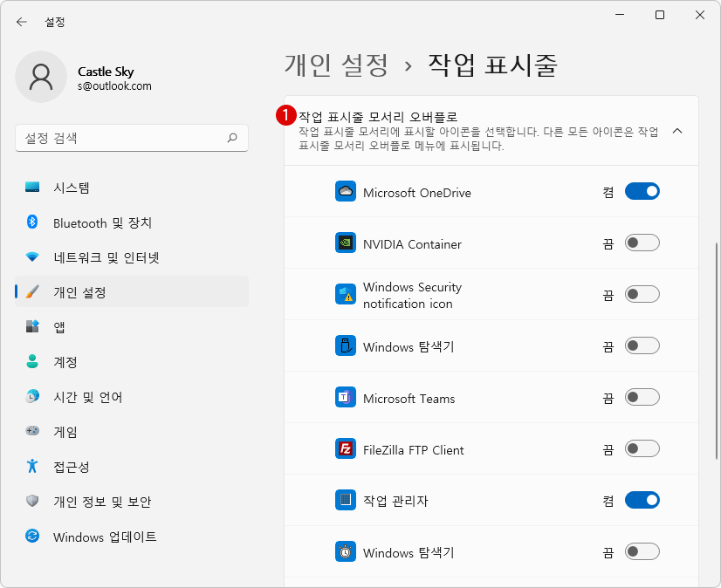Click s@outlook.com account email

pos(114,86)
